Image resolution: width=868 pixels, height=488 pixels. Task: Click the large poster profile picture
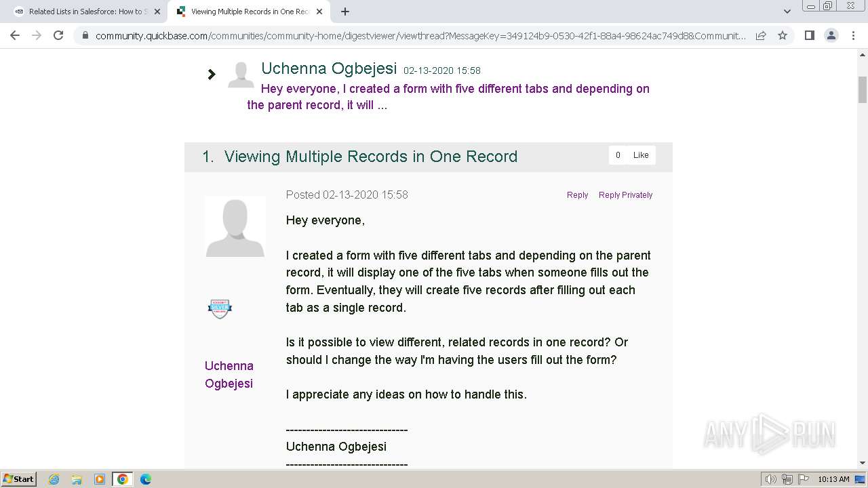235,226
